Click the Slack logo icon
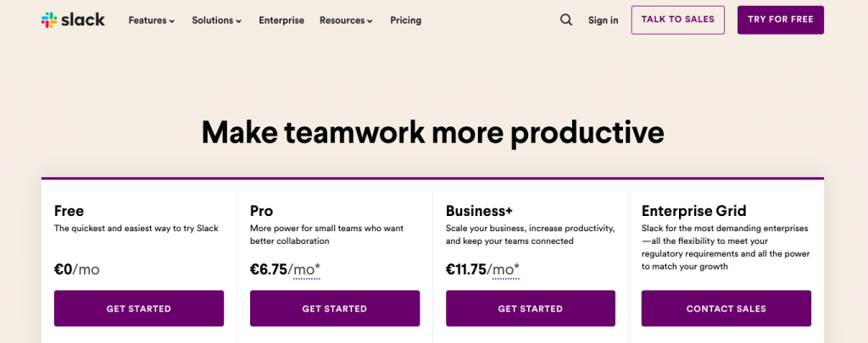 50,20
